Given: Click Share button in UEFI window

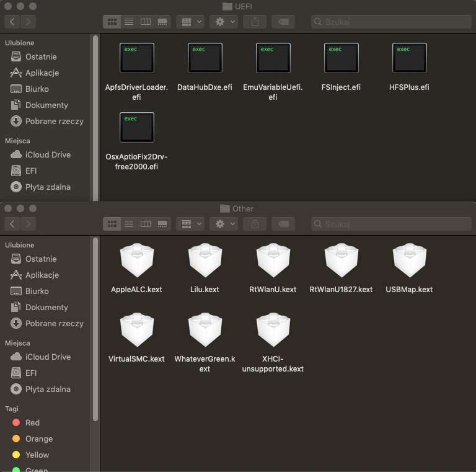Looking at the screenshot, I should pyautogui.click(x=255, y=22).
